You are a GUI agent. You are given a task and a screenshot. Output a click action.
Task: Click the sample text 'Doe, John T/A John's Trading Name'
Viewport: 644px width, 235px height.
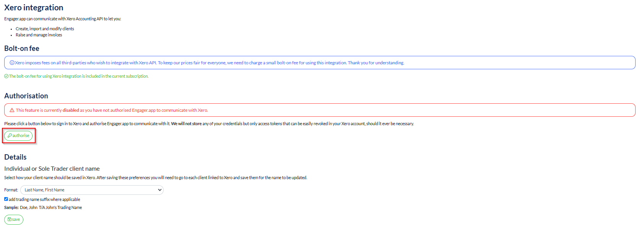pos(51,207)
